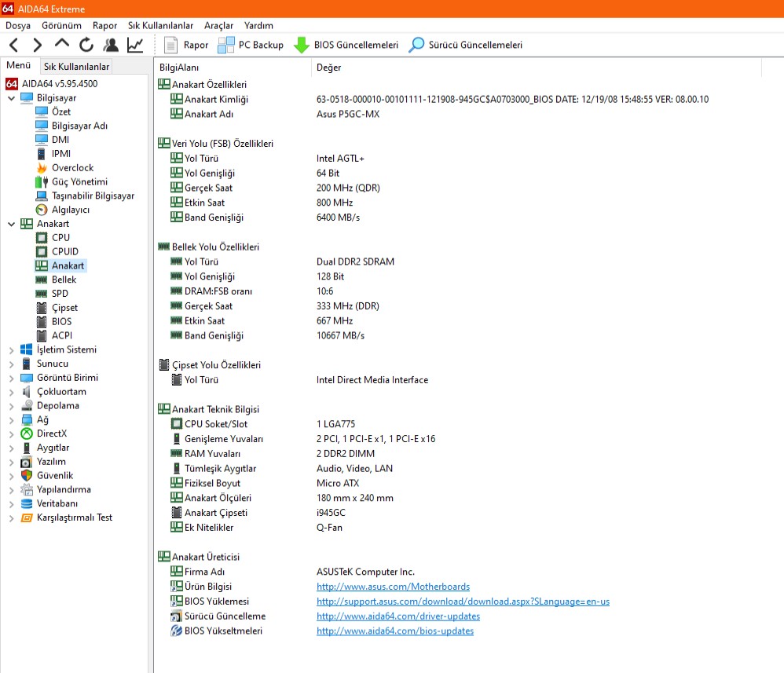Collapse the Anakart tree node

tap(11, 224)
